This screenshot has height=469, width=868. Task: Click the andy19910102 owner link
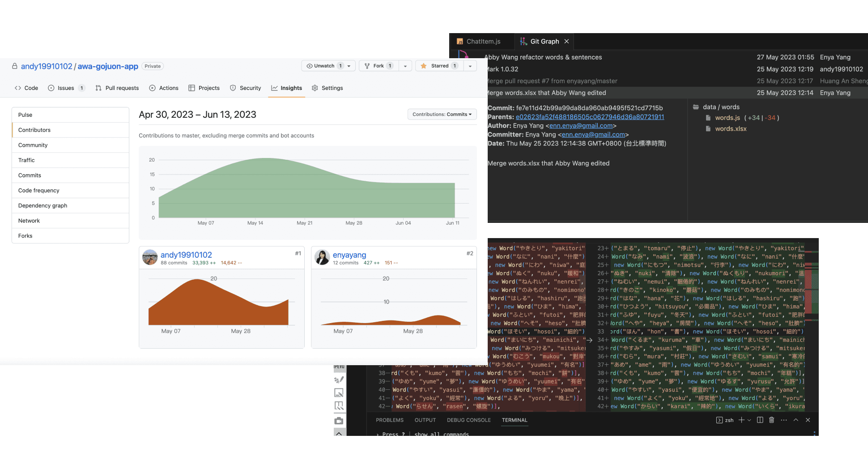point(47,66)
